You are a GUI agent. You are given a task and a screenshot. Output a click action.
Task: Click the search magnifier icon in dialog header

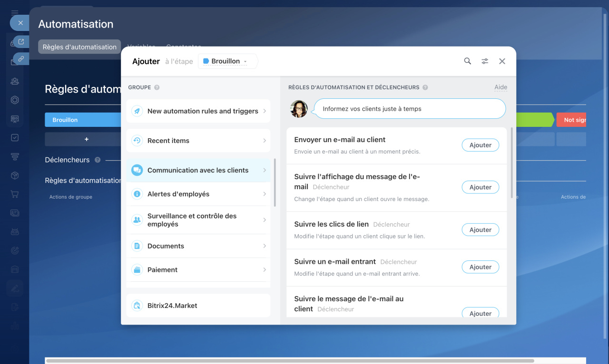(x=468, y=61)
